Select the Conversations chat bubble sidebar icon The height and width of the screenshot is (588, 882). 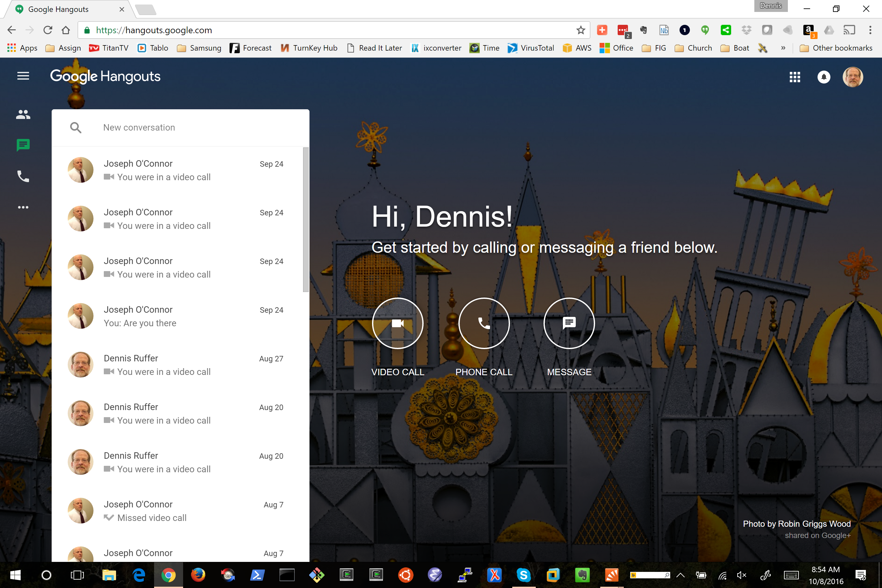coord(23,145)
